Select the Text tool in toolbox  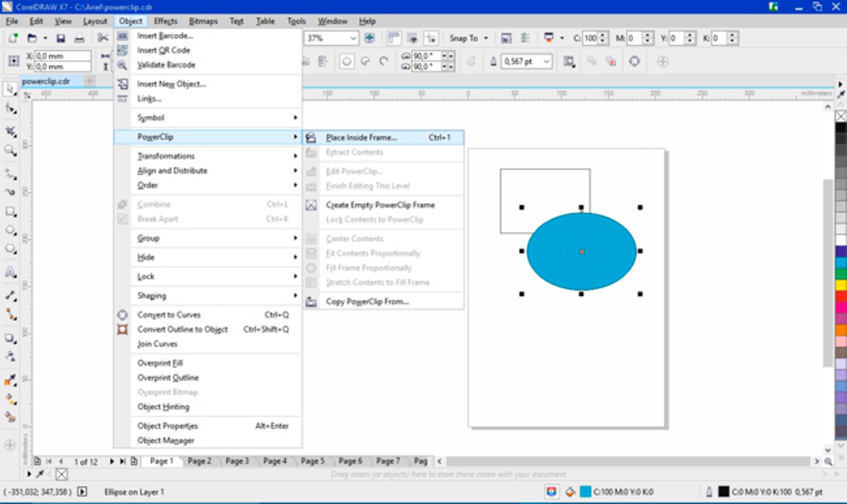[10, 272]
